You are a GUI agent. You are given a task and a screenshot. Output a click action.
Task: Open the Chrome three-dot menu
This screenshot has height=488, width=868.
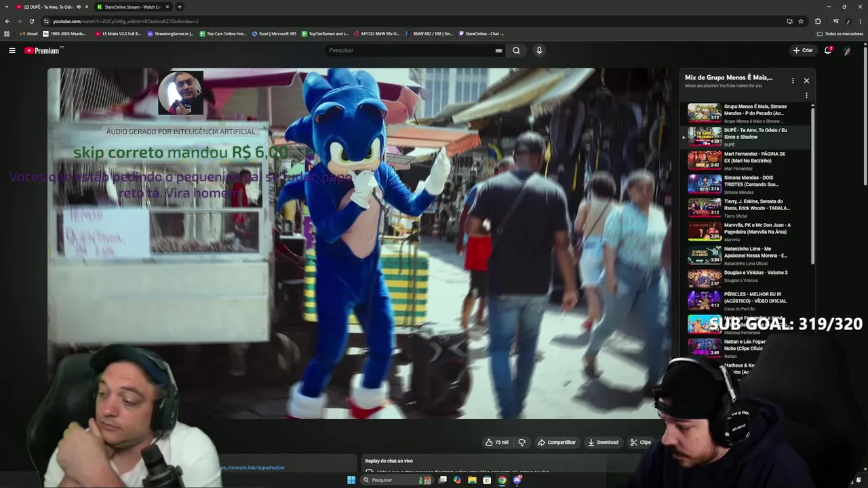pos(861,21)
